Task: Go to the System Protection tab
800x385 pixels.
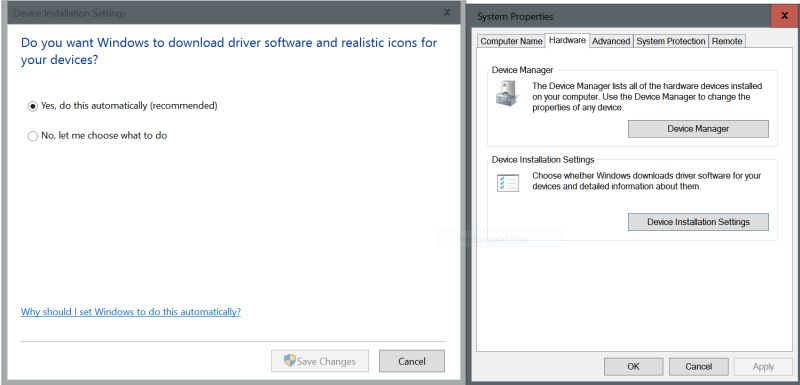Action: tap(671, 41)
